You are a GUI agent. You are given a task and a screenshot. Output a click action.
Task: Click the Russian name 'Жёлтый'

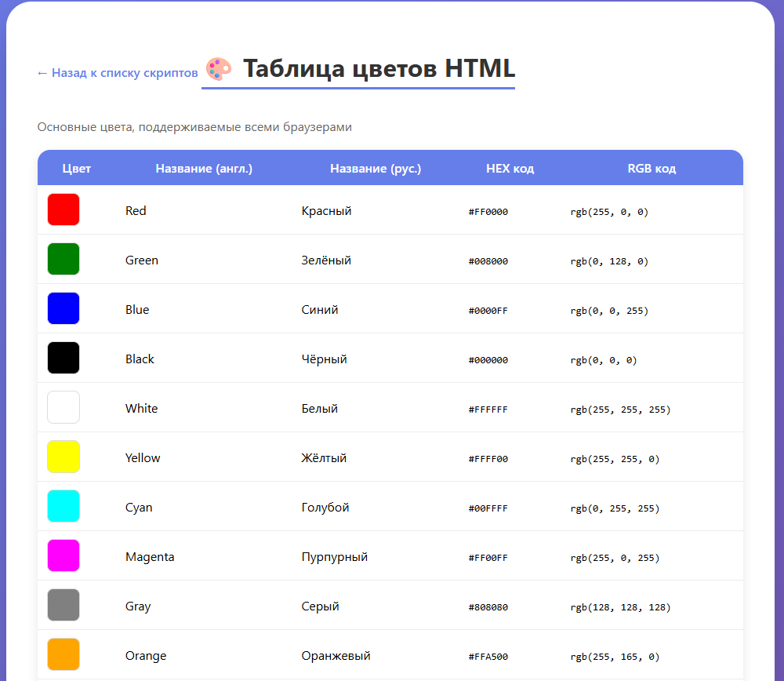click(x=324, y=458)
